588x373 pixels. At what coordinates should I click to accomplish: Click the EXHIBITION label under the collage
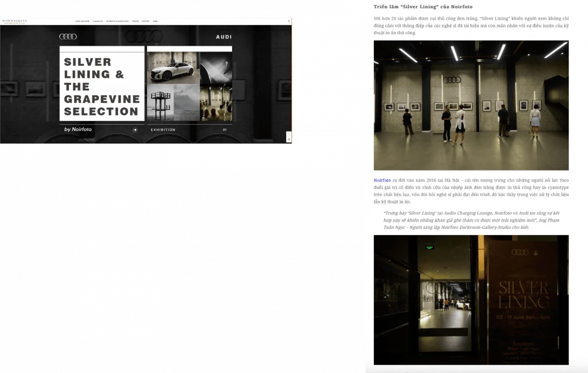pos(163,130)
